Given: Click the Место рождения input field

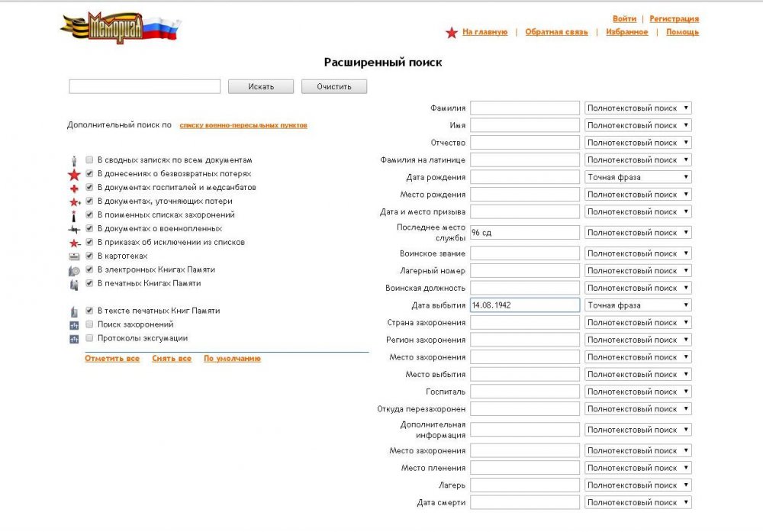Looking at the screenshot, I should (525, 195).
